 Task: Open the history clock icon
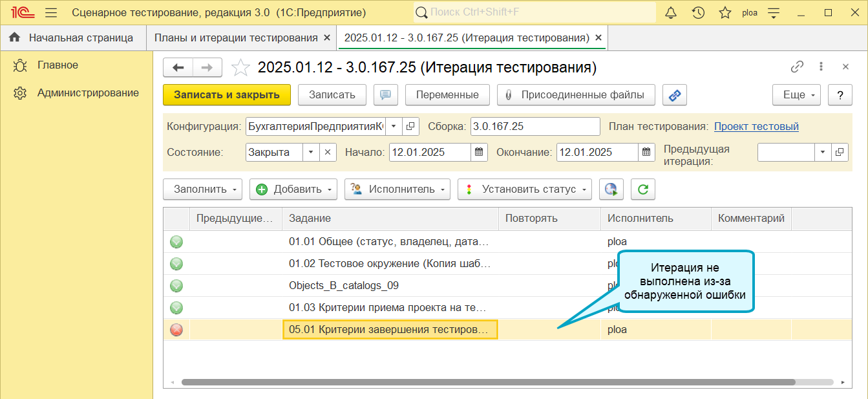pyautogui.click(x=698, y=12)
